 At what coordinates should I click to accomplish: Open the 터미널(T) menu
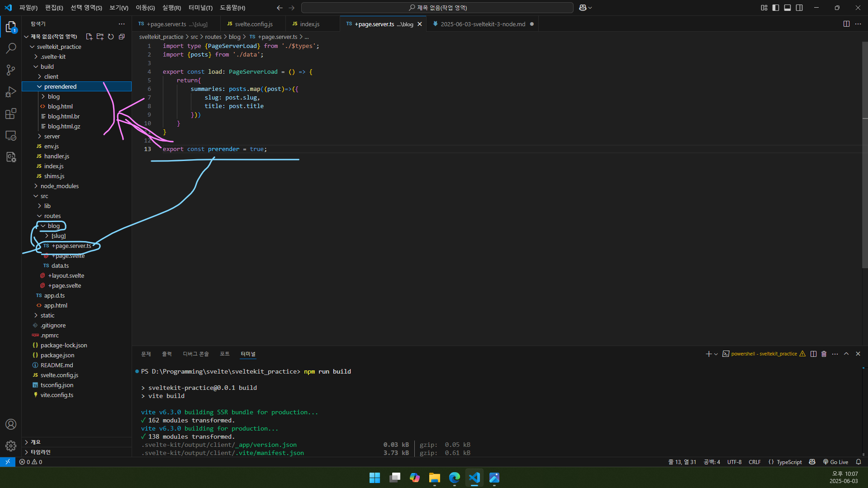[x=200, y=8]
